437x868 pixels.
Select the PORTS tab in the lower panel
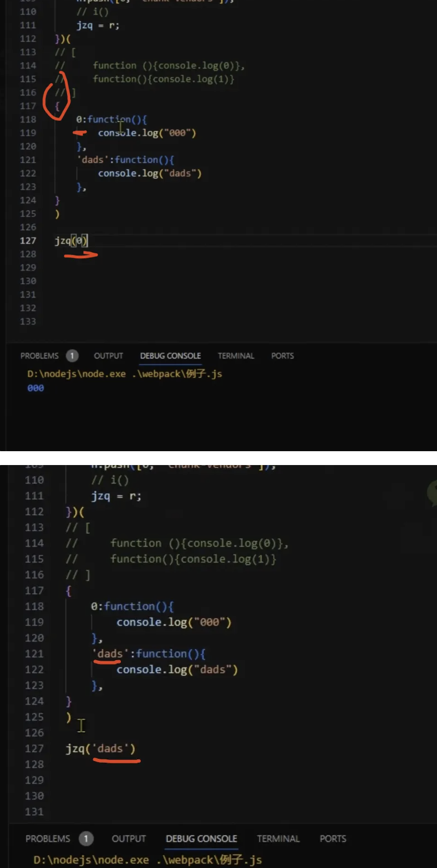pyautogui.click(x=333, y=839)
